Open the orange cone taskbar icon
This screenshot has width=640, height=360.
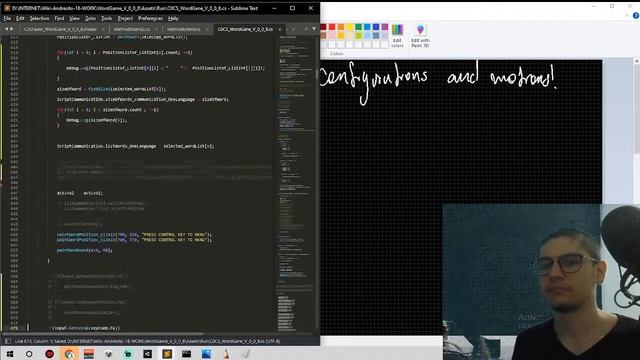pyautogui.click(x=226, y=354)
